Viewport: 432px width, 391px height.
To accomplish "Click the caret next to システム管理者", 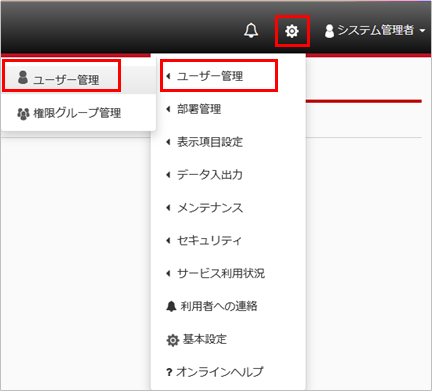I will (422, 31).
